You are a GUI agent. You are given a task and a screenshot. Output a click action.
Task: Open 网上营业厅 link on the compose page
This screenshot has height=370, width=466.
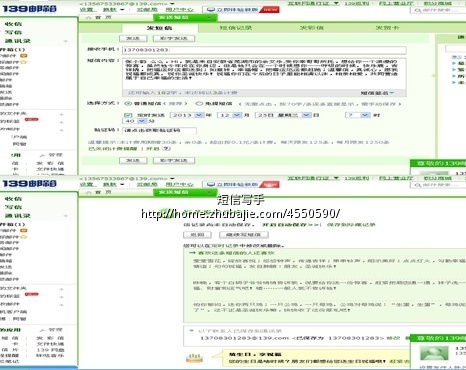[x=396, y=3]
